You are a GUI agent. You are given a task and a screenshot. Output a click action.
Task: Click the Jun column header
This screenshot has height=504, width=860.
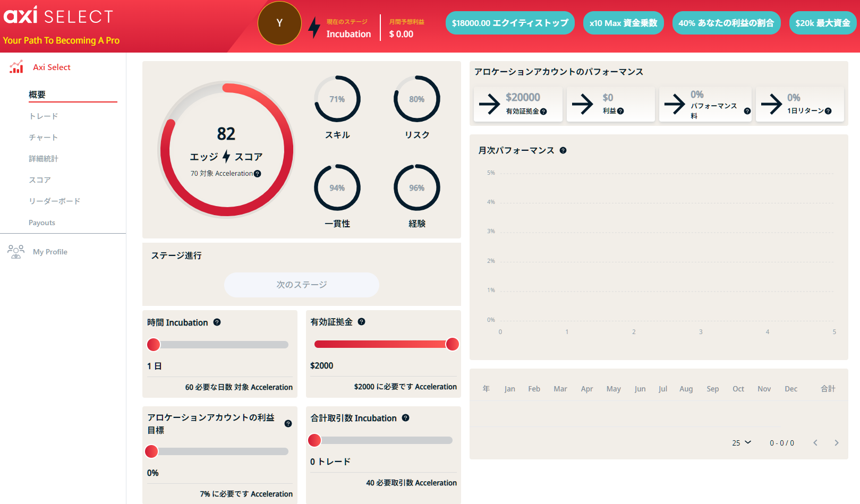[x=640, y=389]
